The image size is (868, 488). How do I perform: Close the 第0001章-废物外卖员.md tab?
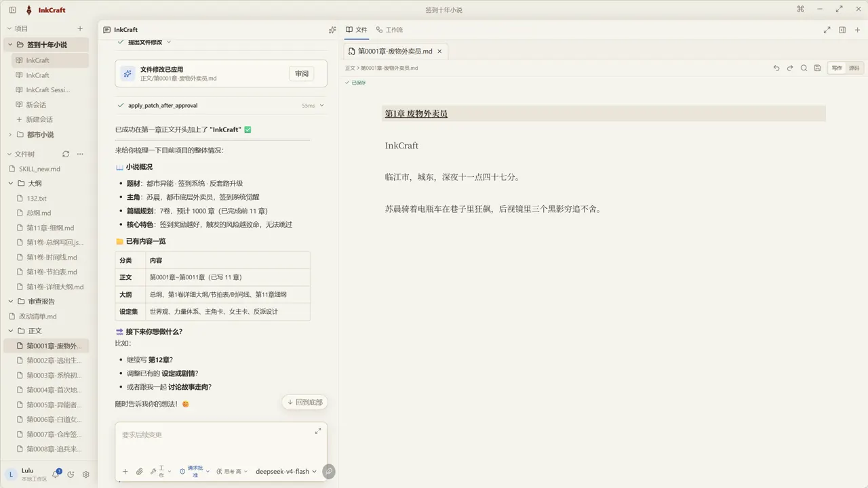point(439,51)
